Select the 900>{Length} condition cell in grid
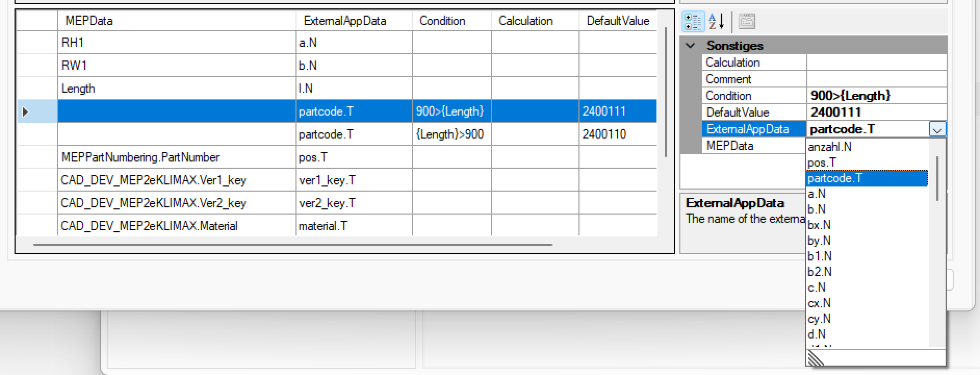 point(452,111)
